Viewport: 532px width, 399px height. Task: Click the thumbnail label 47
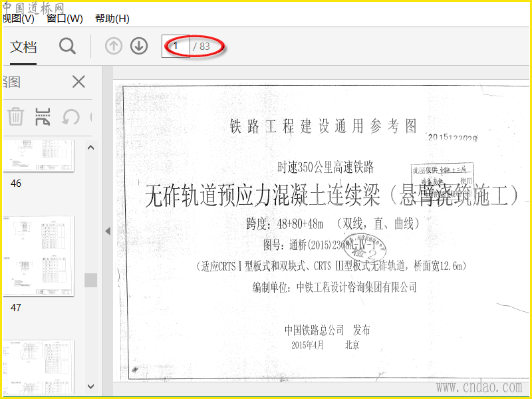coord(16,308)
